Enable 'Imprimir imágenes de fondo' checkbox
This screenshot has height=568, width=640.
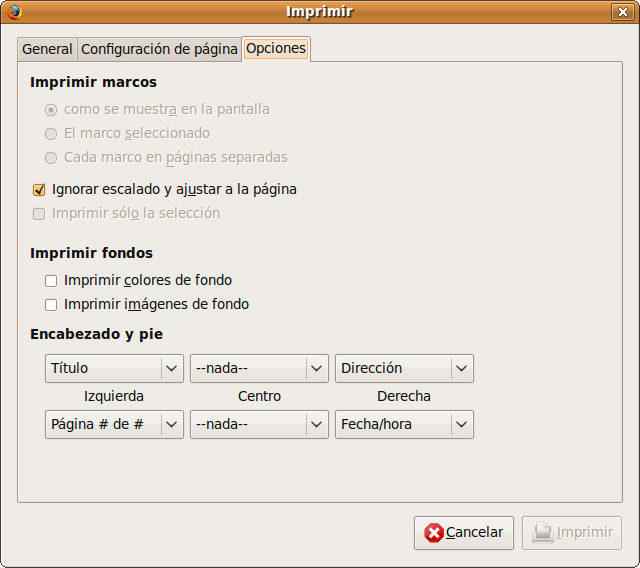[51, 305]
